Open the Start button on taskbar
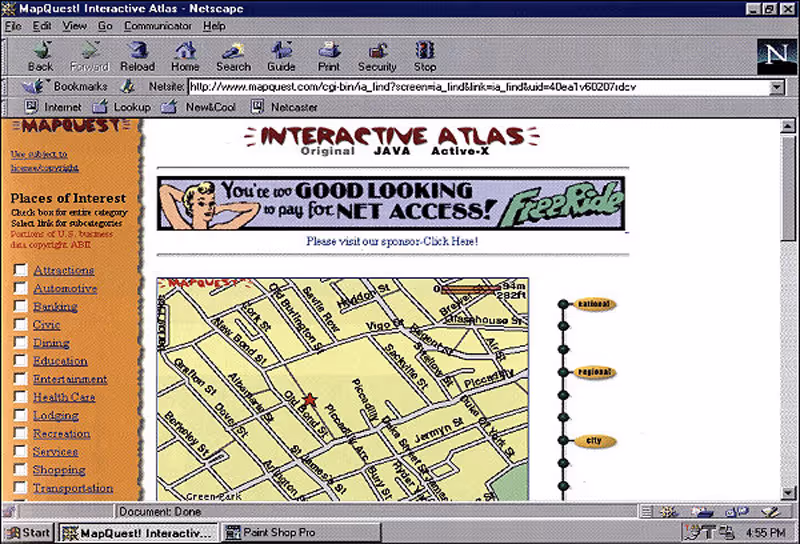This screenshot has height=544, width=800. coord(28,533)
